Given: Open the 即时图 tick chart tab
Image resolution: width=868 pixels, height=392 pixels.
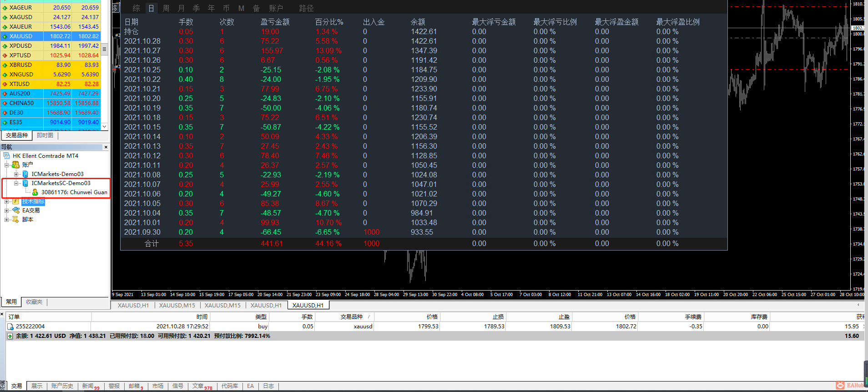Looking at the screenshot, I should coord(45,136).
